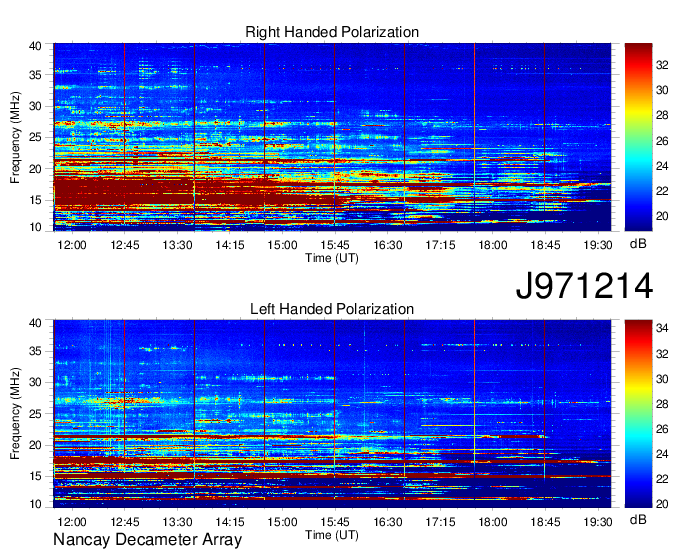Click the 18:00 tick on bottom plot
This screenshot has width=680, height=552.
[x=493, y=522]
